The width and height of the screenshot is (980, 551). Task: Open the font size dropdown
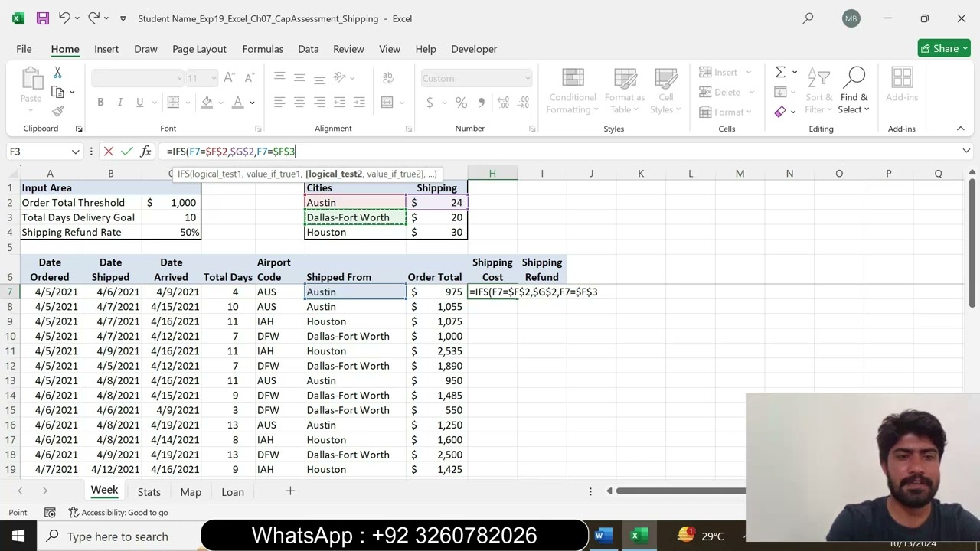click(x=214, y=78)
